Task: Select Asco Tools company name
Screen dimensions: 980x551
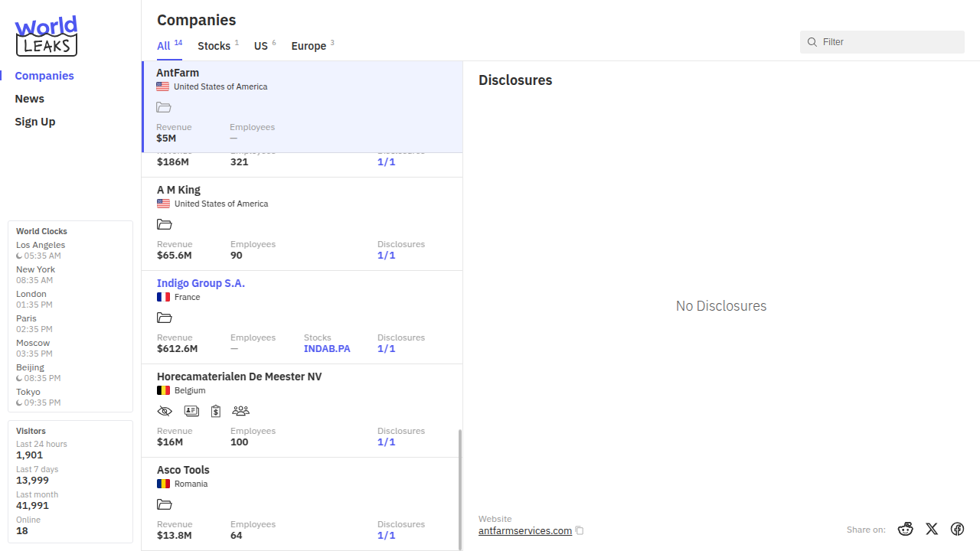Action: click(x=183, y=470)
